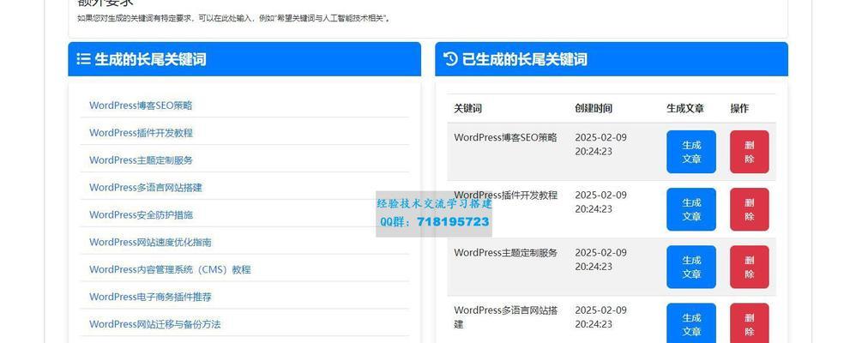Image resolution: width=868 pixels, height=343 pixels.
Task: Click the 生成文章 column header
Action: [685, 108]
